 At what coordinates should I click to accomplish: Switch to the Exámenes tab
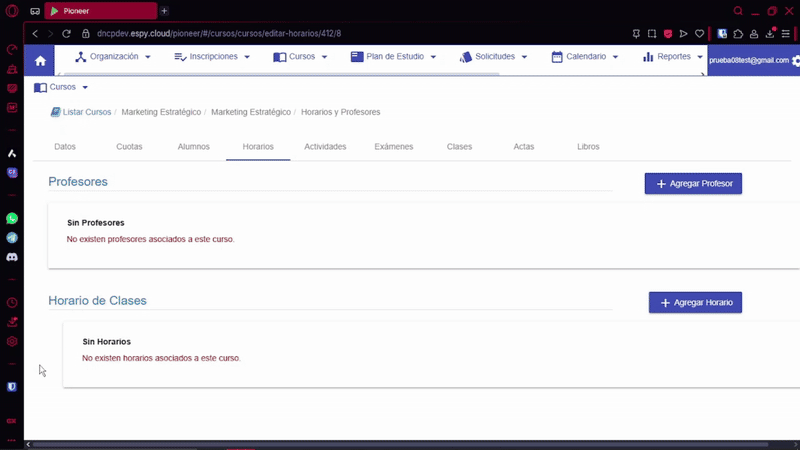393,147
